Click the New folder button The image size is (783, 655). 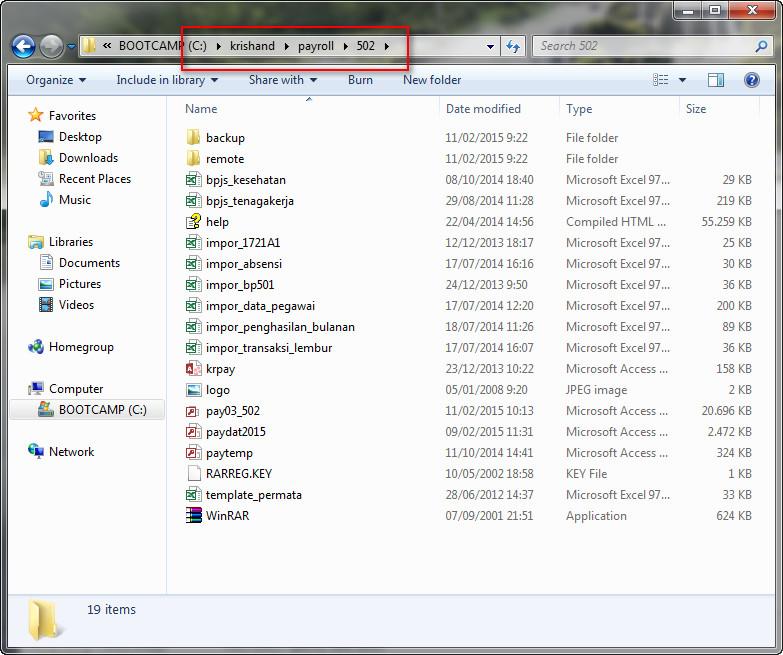(x=432, y=80)
